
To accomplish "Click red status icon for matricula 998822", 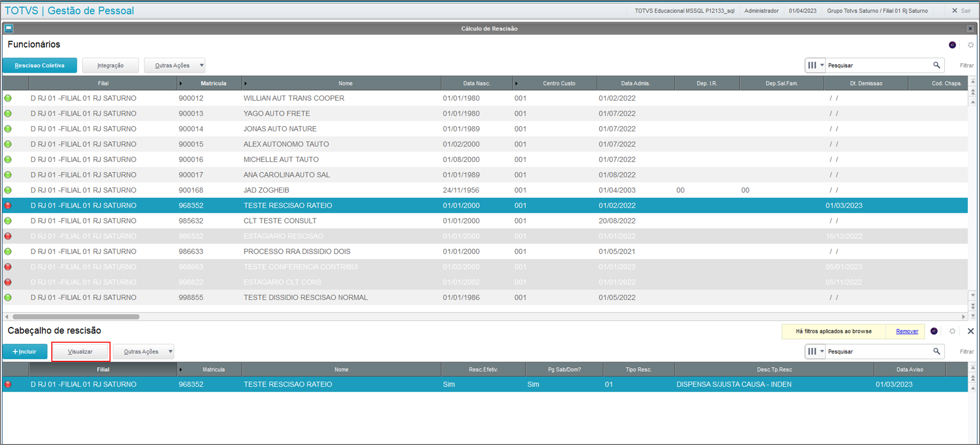I will [8, 282].
